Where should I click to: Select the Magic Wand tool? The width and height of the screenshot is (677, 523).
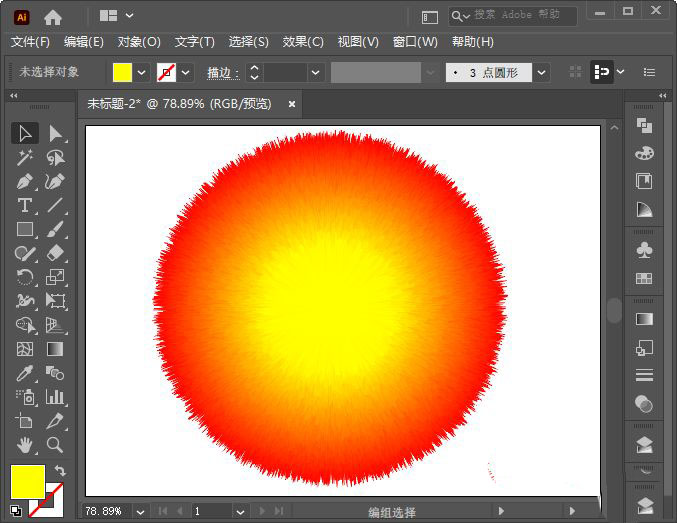pyautogui.click(x=26, y=157)
